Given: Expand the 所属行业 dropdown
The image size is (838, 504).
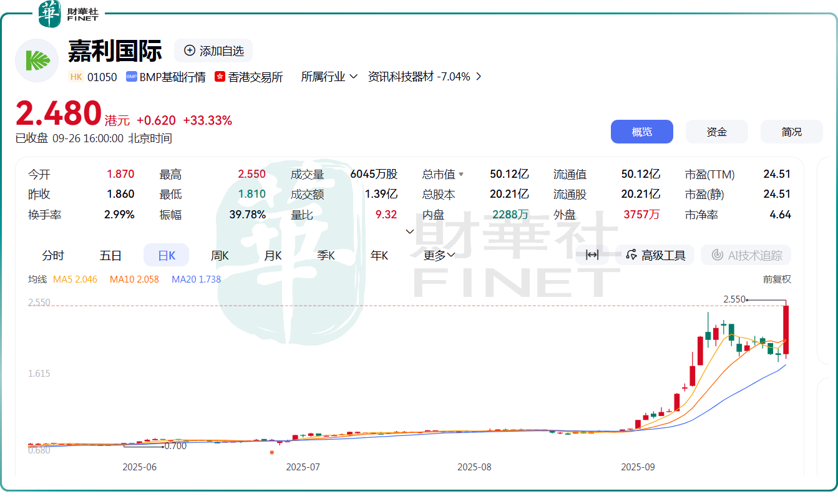Looking at the screenshot, I should point(329,77).
